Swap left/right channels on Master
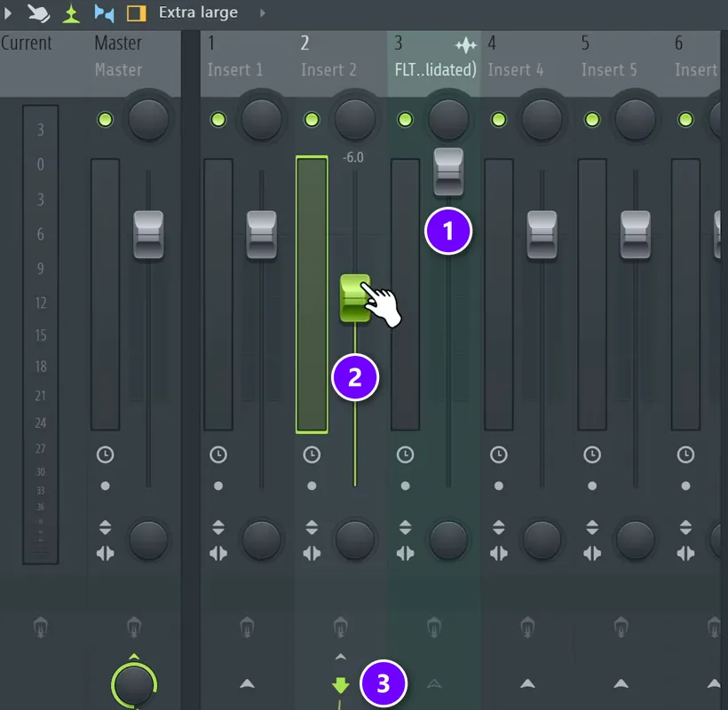Screen dimensions: 728x710 105,554
